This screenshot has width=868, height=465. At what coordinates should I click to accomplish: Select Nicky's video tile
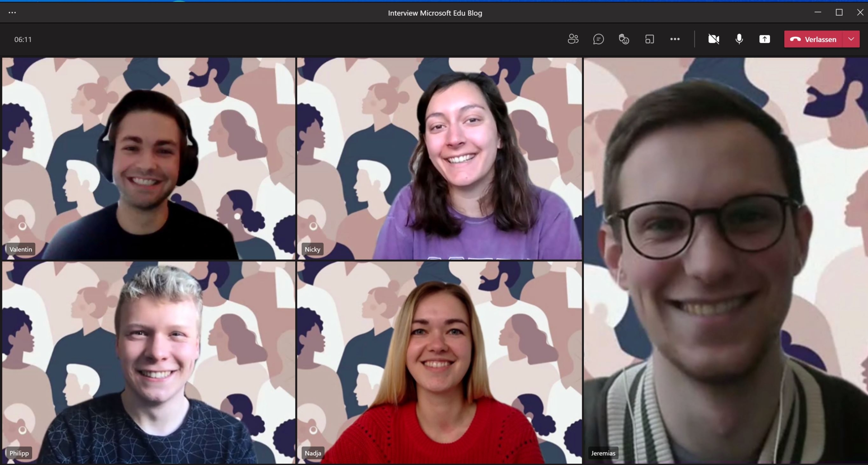click(439, 158)
